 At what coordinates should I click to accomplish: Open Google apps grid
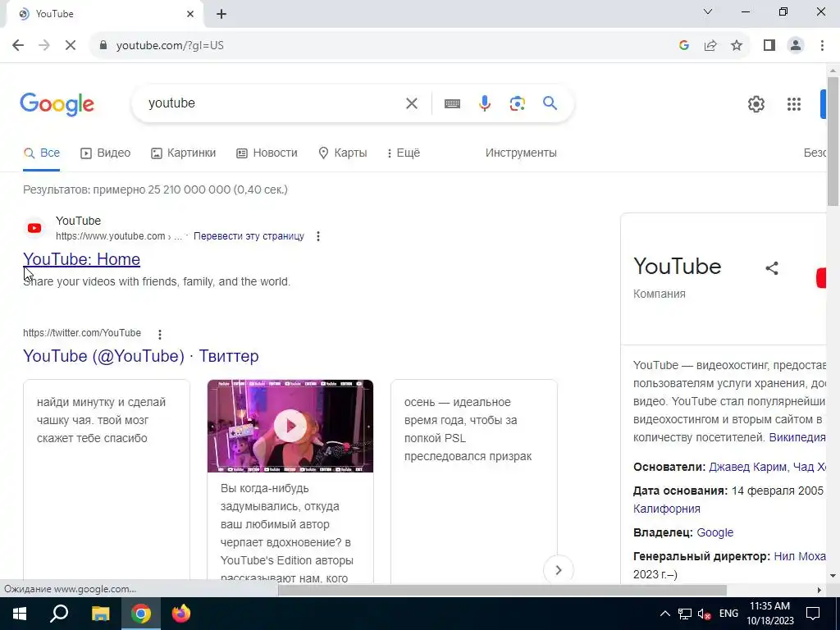pyautogui.click(x=794, y=104)
